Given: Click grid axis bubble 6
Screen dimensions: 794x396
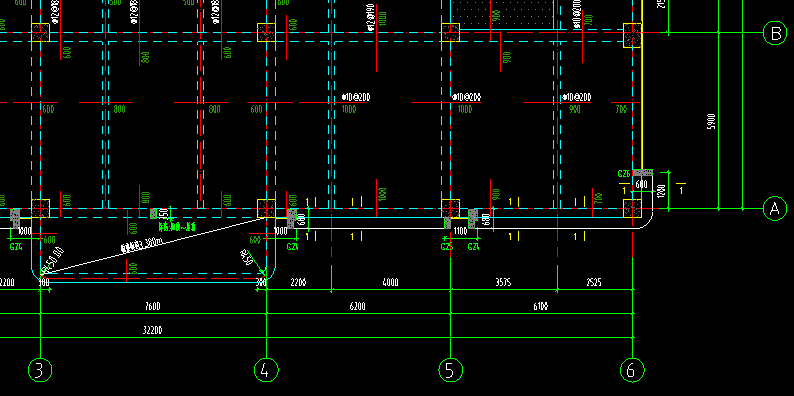Looking at the screenshot, I should (x=632, y=371).
